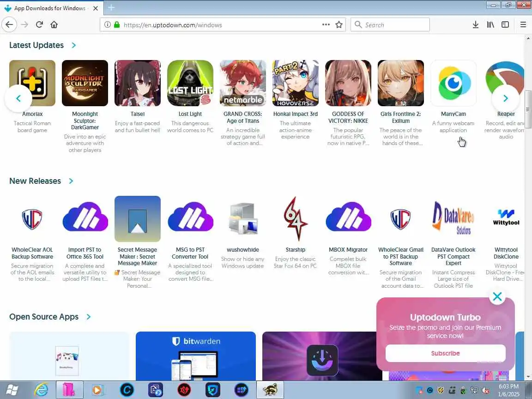532x399 pixels.
Task: Open the page actions three-dot menu
Action: pos(326,24)
